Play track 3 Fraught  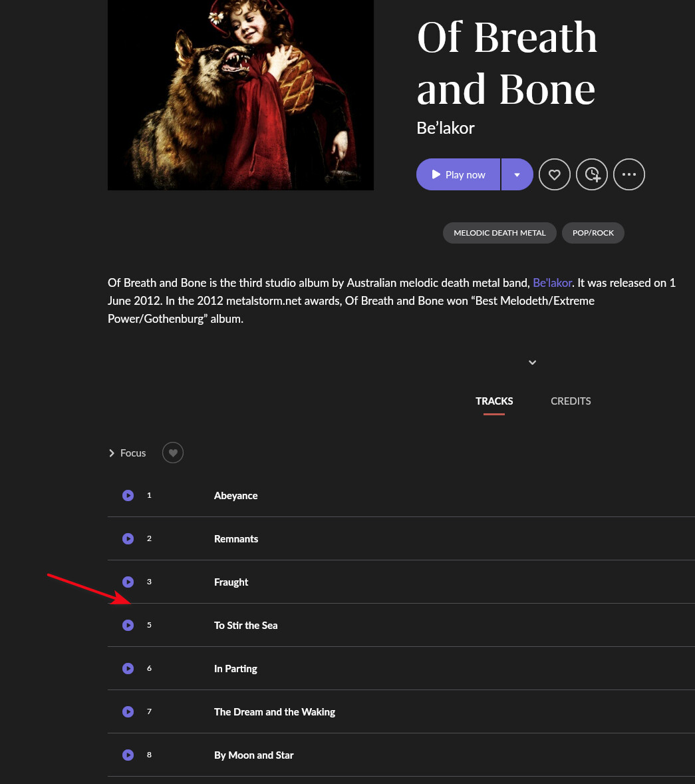[128, 582]
